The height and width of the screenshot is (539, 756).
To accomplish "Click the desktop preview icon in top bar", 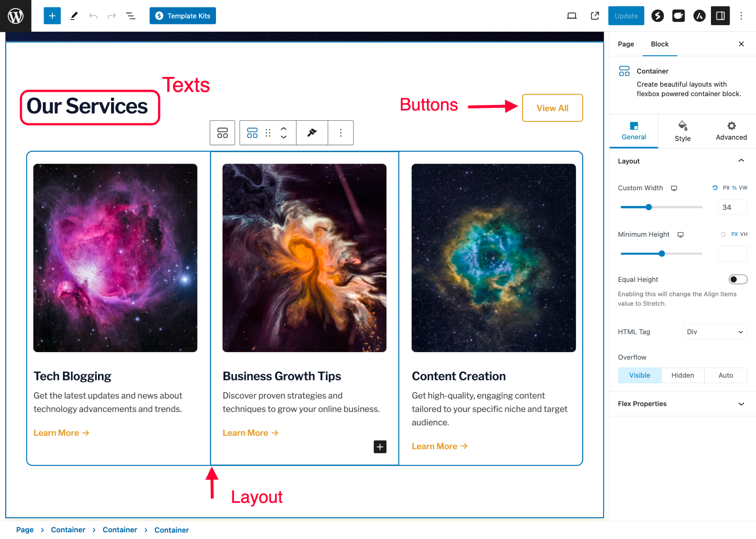I will coord(572,16).
